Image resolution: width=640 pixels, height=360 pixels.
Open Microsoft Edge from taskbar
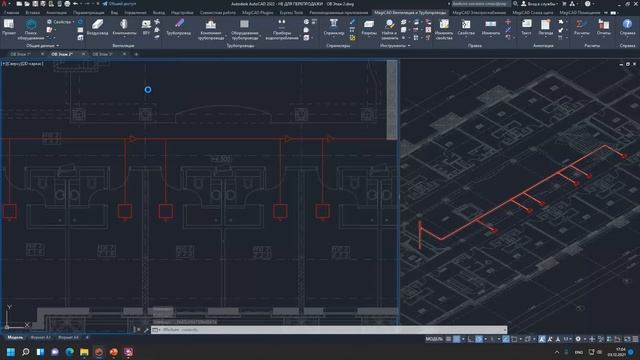(69, 352)
